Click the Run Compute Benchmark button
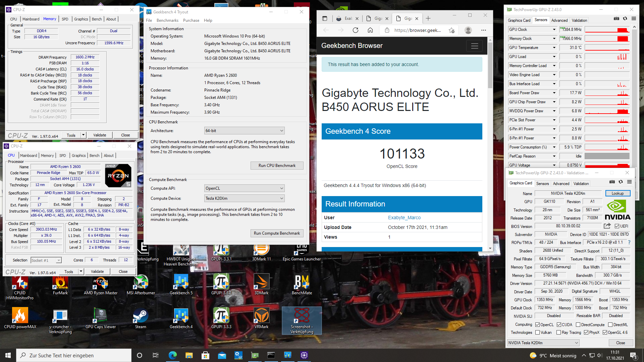This screenshot has height=362, width=644. tap(277, 233)
